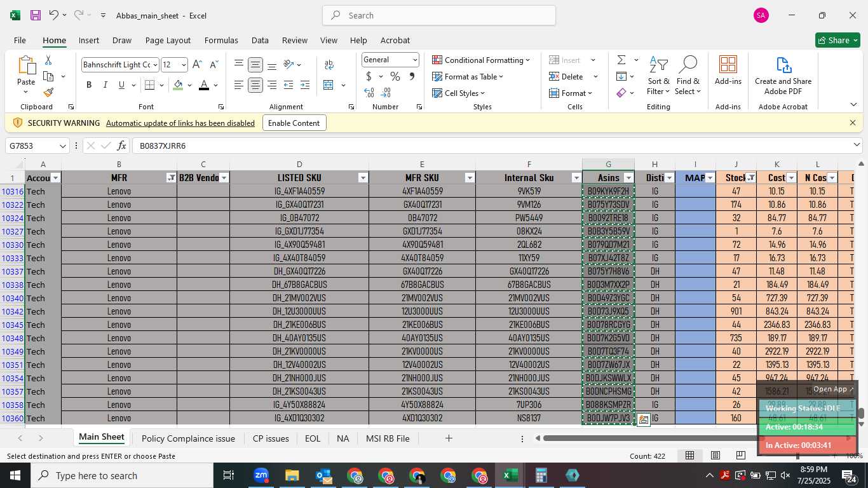This screenshot has width=868, height=488.
Task: Open the General number format dropdown
Action: pyautogui.click(x=415, y=60)
